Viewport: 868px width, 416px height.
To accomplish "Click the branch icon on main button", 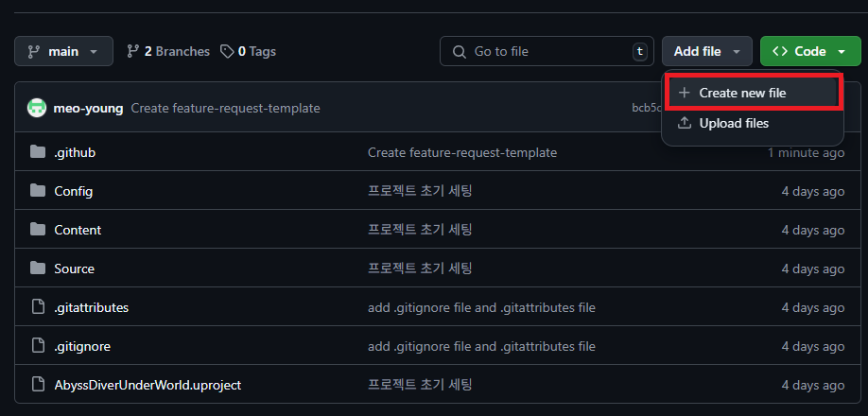I will coord(34,51).
